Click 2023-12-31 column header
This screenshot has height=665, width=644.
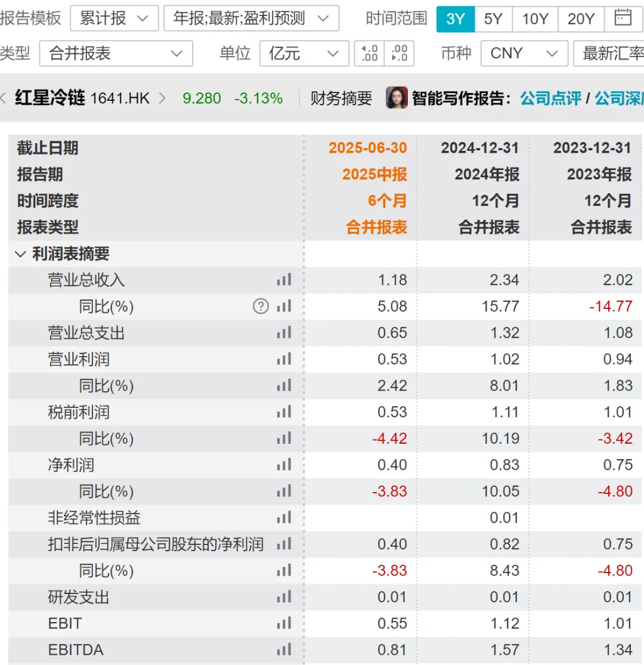point(592,147)
